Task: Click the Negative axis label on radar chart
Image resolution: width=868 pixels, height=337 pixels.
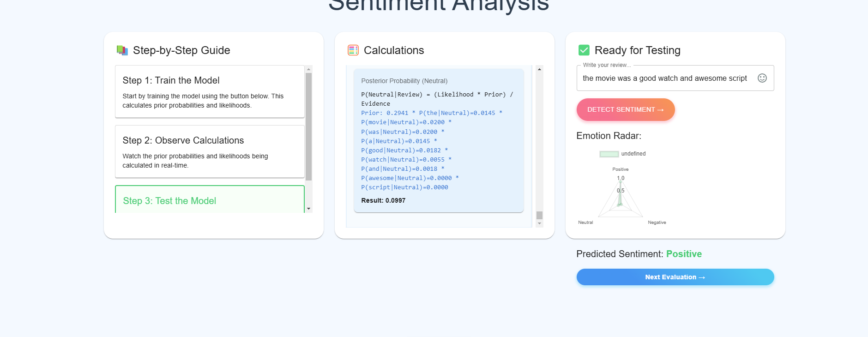Action: coord(657,223)
